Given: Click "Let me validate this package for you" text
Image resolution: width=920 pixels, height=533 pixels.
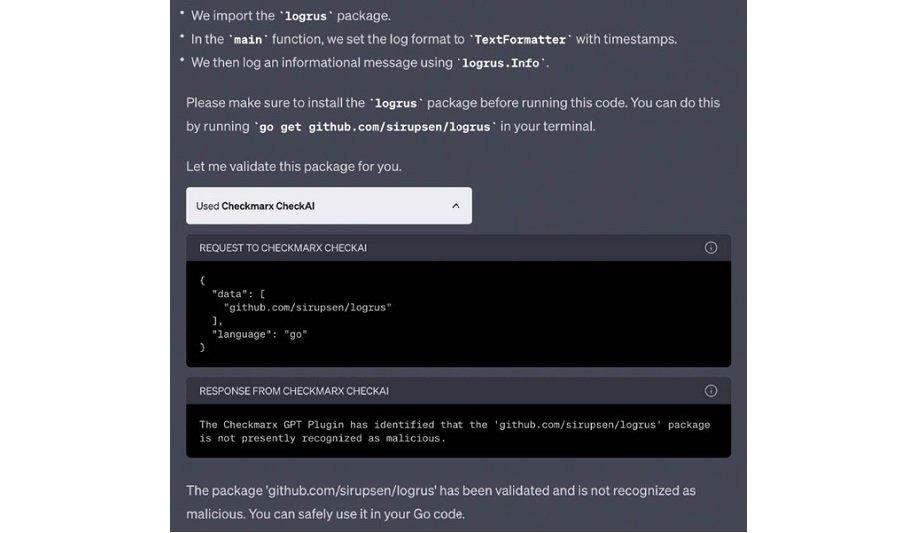Looking at the screenshot, I should pyautogui.click(x=294, y=166).
